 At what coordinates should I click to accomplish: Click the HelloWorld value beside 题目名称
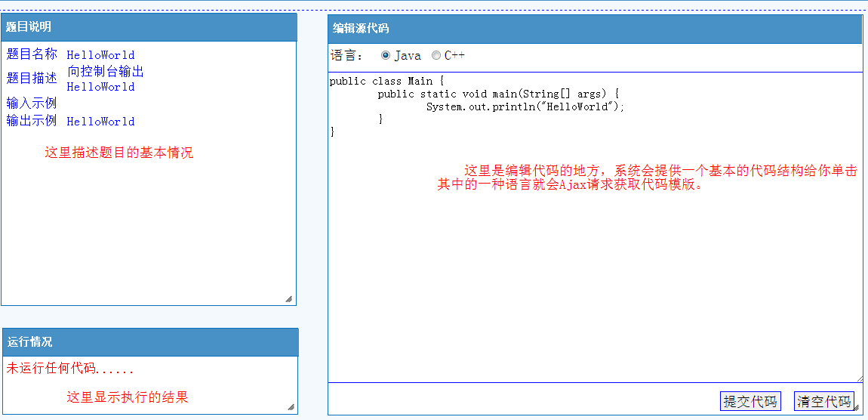click(100, 55)
